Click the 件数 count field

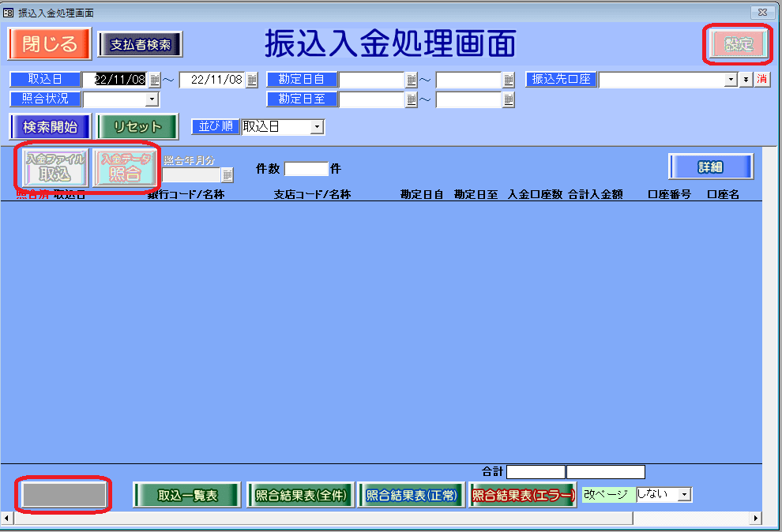pos(306,168)
